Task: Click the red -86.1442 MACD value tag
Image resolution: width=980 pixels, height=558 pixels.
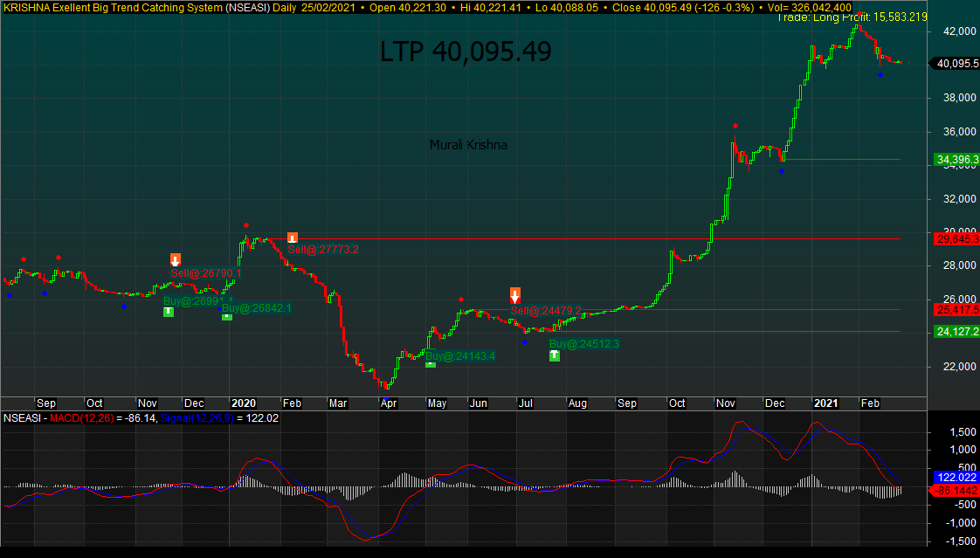Action: coord(956,492)
